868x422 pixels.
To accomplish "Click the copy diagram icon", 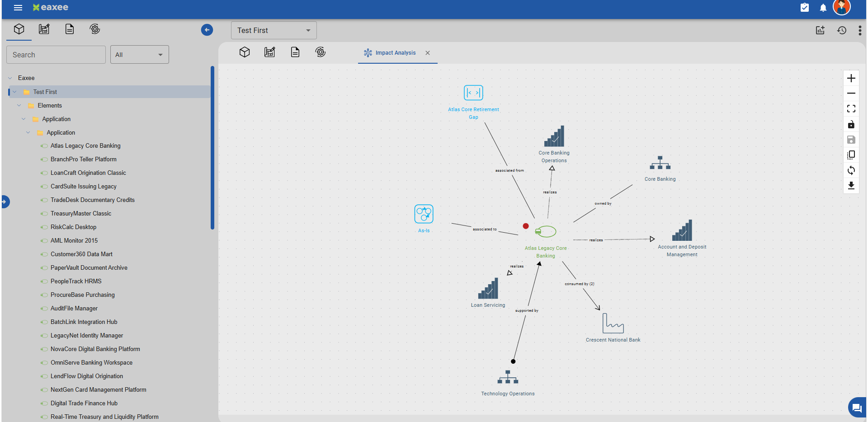I will (851, 155).
